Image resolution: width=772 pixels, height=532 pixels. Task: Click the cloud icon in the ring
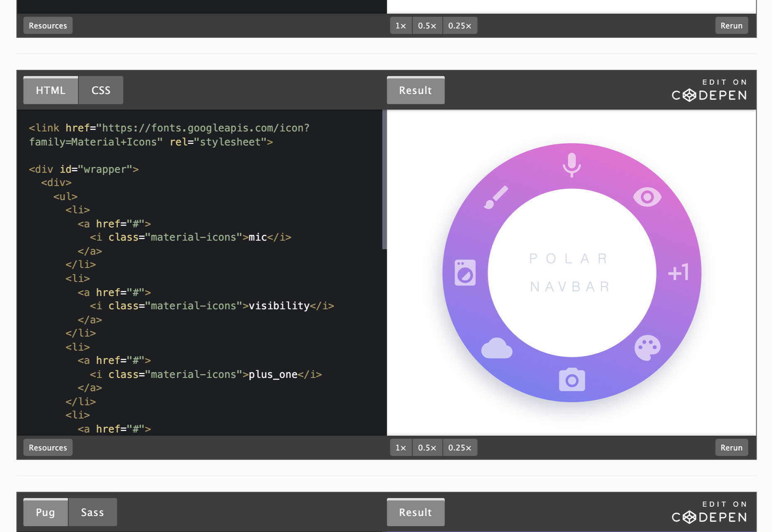(x=497, y=348)
